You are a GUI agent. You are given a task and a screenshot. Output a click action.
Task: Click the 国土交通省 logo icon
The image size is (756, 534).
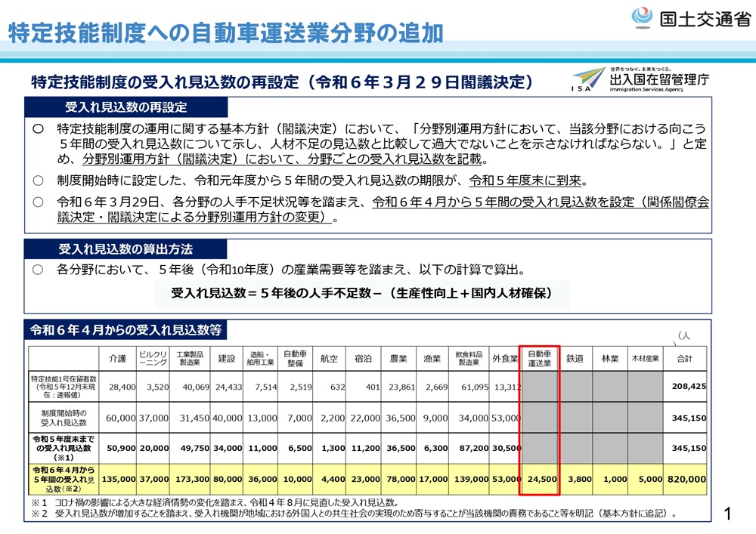pyautogui.click(x=642, y=17)
